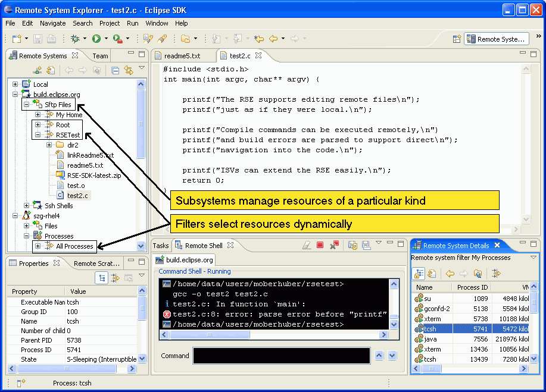Switch to the readme5.txt editor tab
This screenshot has width=546, height=392.
click(x=182, y=55)
